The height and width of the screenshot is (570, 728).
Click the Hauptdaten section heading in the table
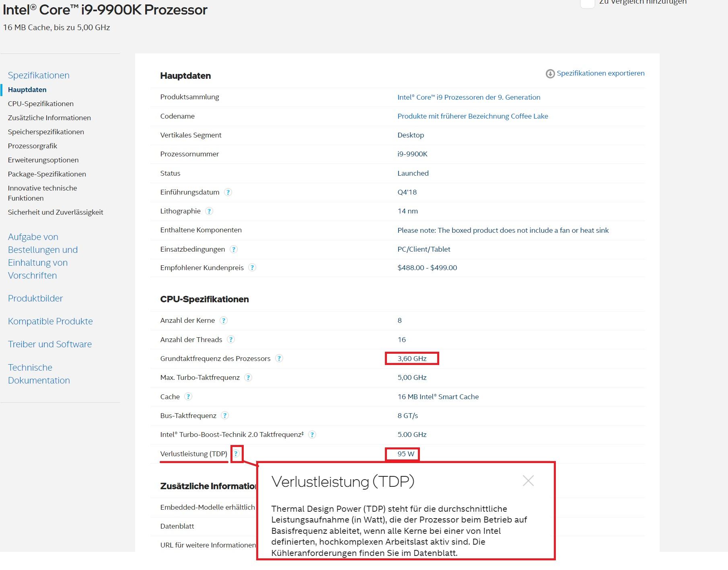pos(185,76)
